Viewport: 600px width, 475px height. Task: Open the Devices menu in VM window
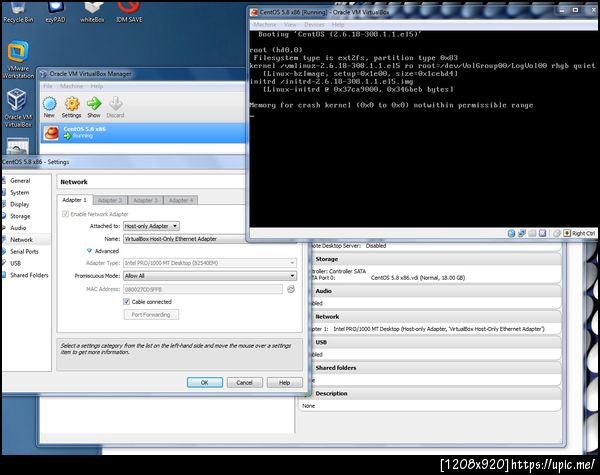tap(314, 24)
